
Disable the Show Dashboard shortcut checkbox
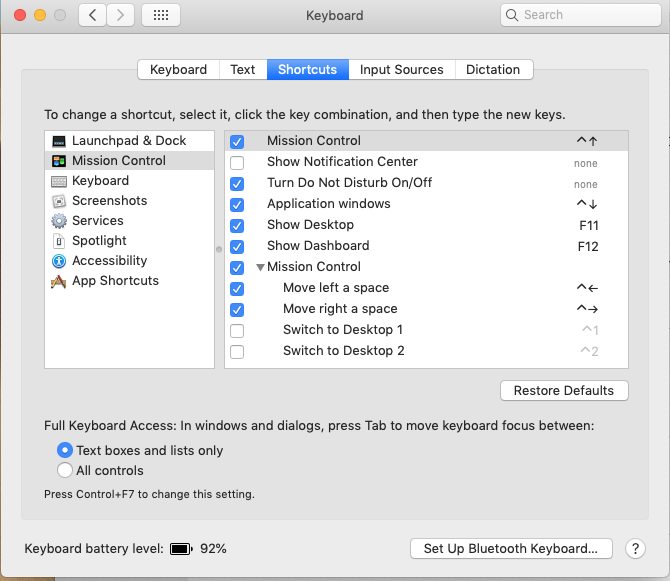coord(237,246)
